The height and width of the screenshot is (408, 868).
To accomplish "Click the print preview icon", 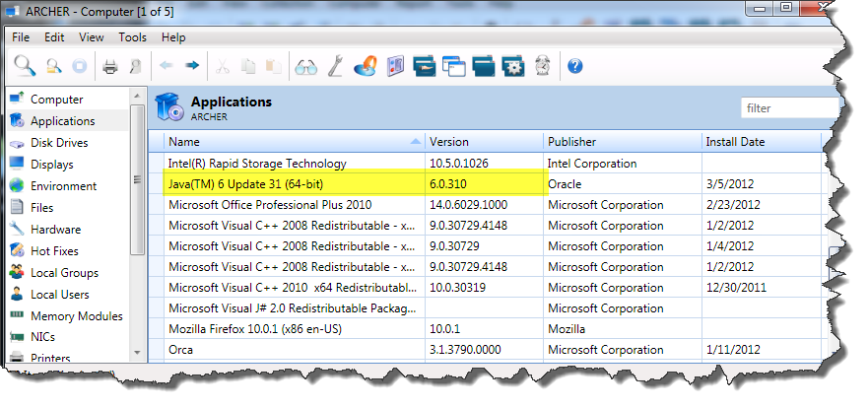I will coord(135,67).
